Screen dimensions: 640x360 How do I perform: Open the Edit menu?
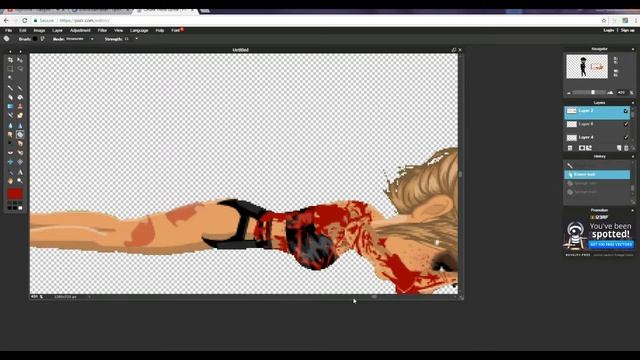click(x=22, y=31)
